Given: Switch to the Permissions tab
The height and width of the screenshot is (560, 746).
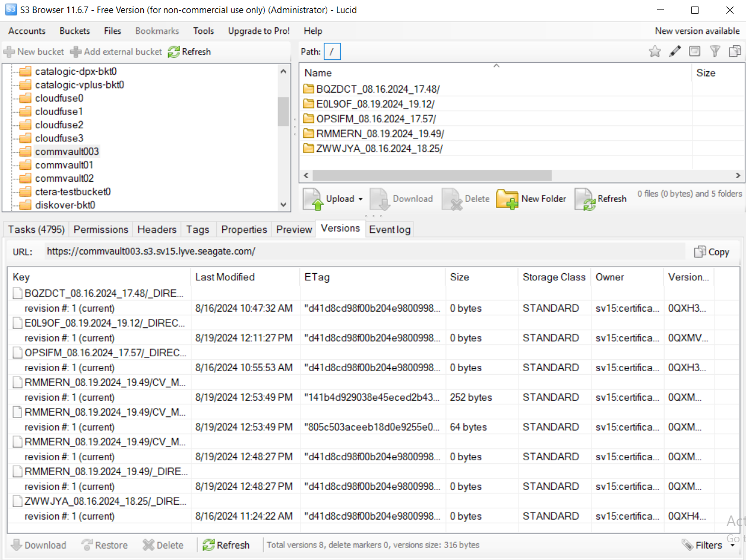Looking at the screenshot, I should click(x=101, y=229).
